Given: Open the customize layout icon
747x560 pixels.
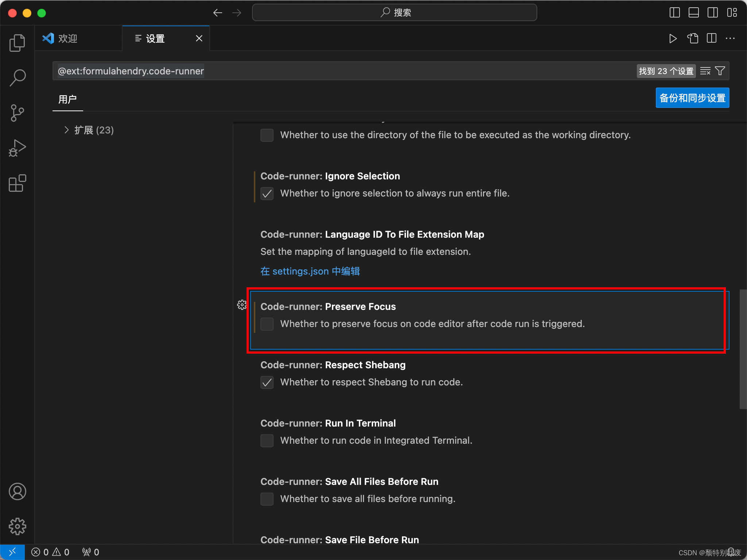Looking at the screenshot, I should (732, 13).
